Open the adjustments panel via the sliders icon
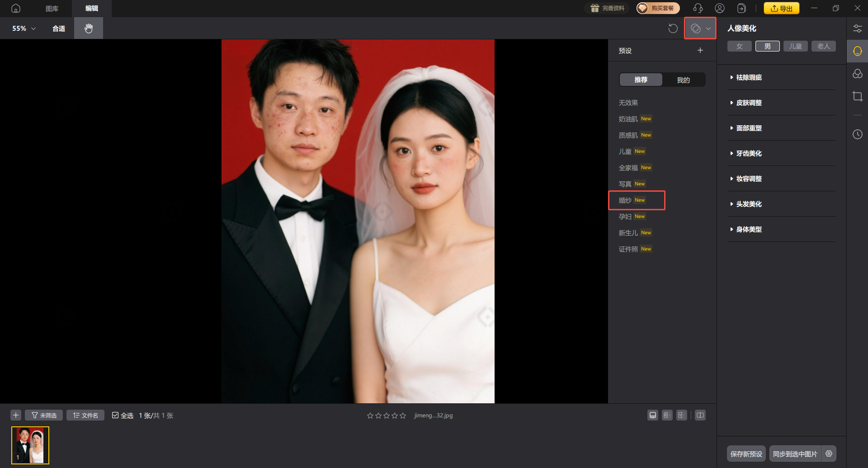 point(858,28)
